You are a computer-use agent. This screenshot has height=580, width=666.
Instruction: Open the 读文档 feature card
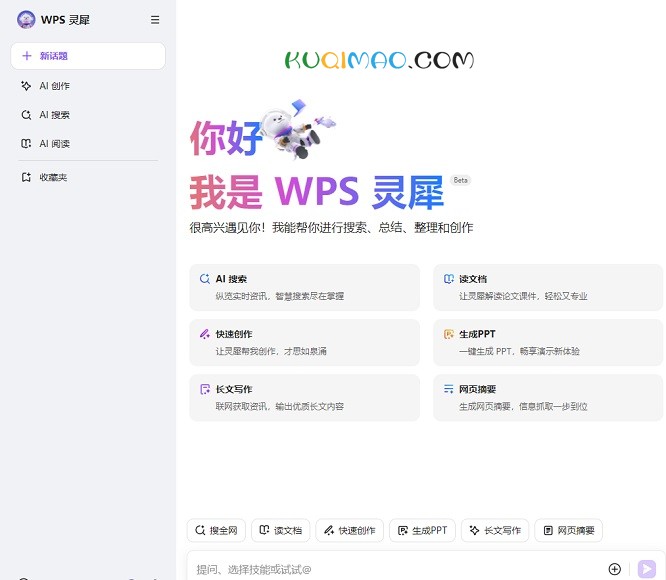548,287
